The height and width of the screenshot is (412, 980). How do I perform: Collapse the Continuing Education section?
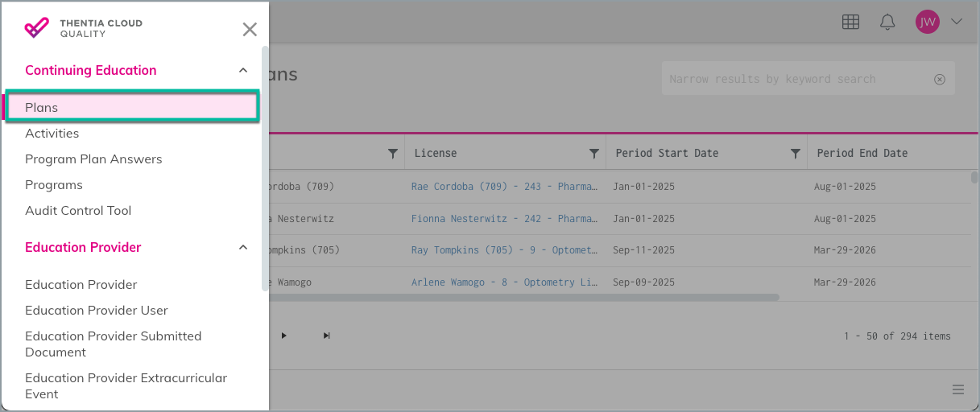[243, 70]
